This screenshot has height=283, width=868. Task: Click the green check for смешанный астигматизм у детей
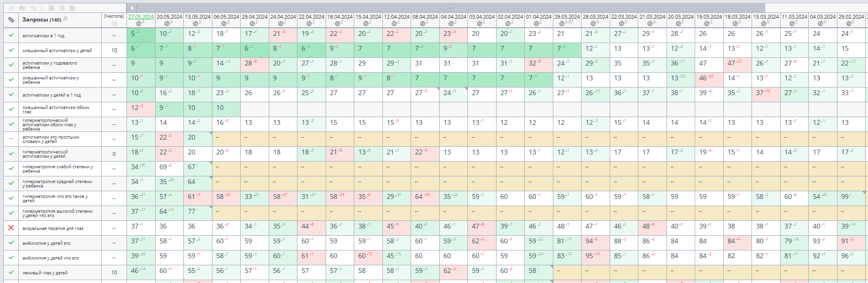click(11, 50)
